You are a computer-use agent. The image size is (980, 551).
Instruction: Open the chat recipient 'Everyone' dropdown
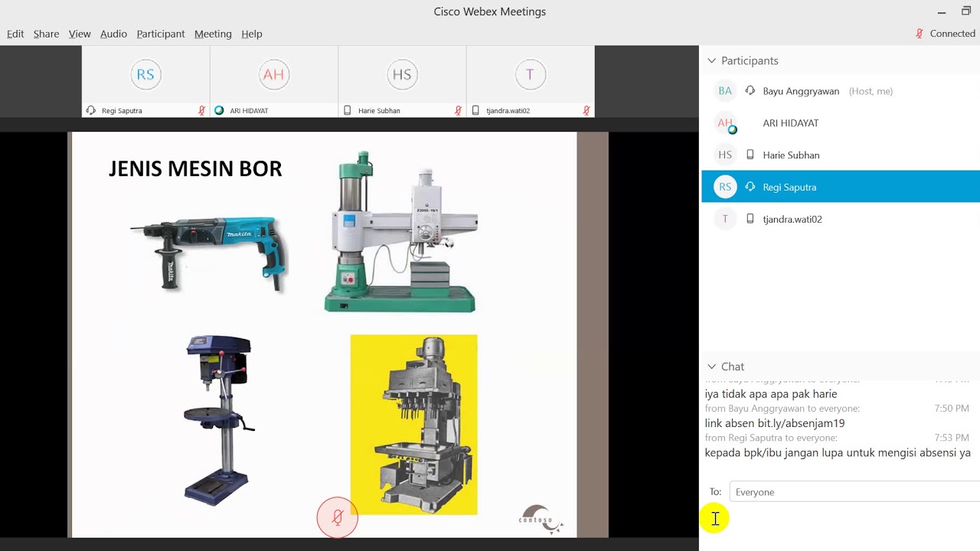click(x=854, y=492)
